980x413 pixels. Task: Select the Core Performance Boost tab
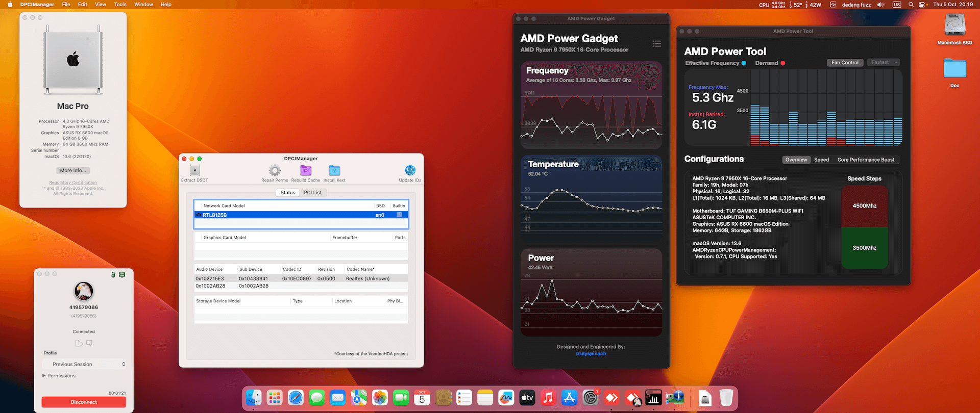(866, 160)
